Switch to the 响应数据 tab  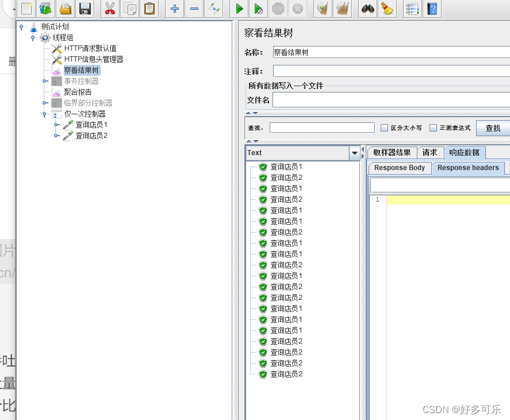(464, 152)
